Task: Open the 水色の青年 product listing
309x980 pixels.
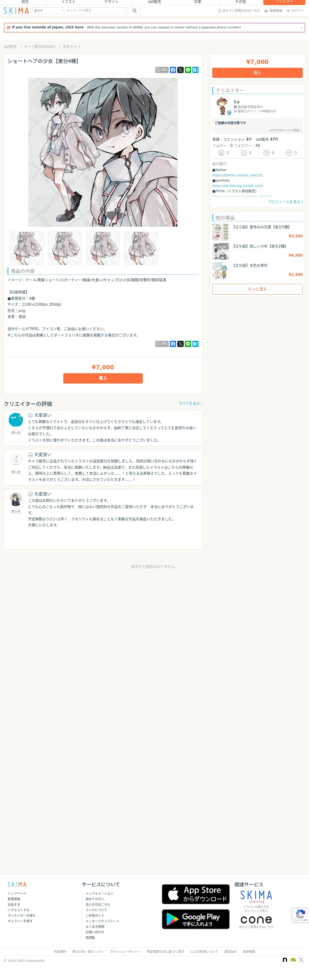Action: 250,266
